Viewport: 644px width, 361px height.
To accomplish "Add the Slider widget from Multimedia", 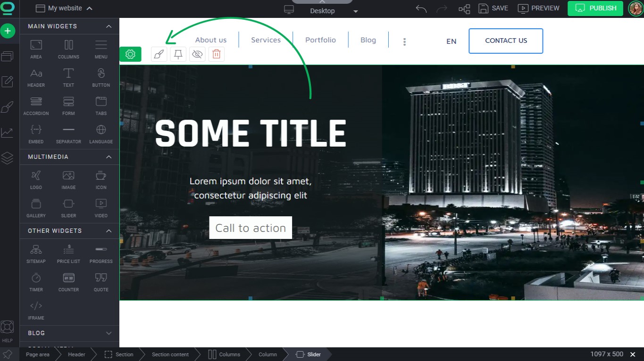I will point(68,208).
